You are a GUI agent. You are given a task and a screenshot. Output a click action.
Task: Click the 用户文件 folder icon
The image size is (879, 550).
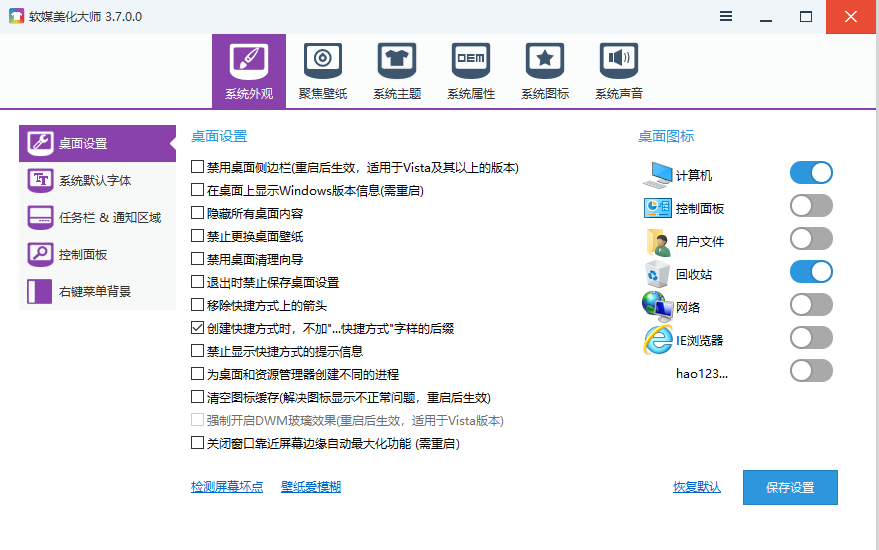pyautogui.click(x=658, y=242)
